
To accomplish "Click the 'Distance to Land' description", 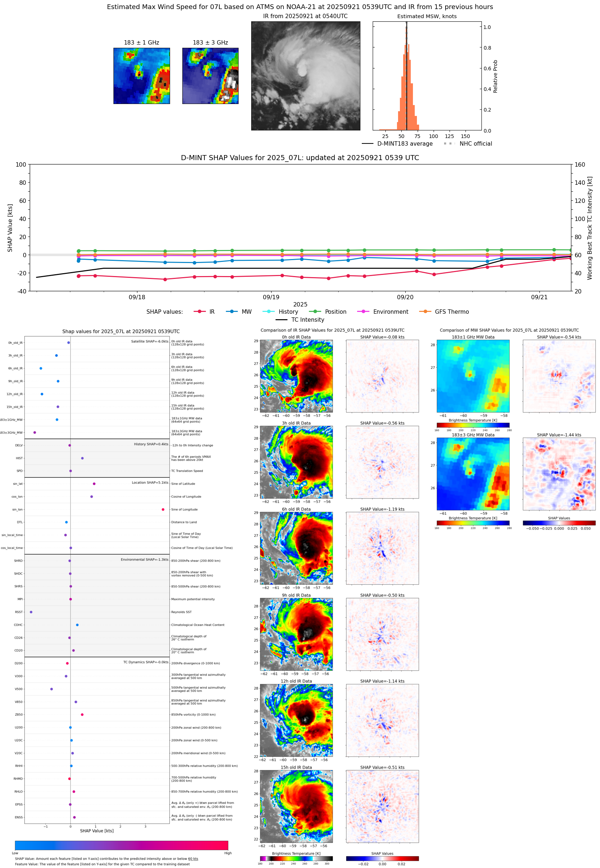I will pyautogui.click(x=184, y=522).
